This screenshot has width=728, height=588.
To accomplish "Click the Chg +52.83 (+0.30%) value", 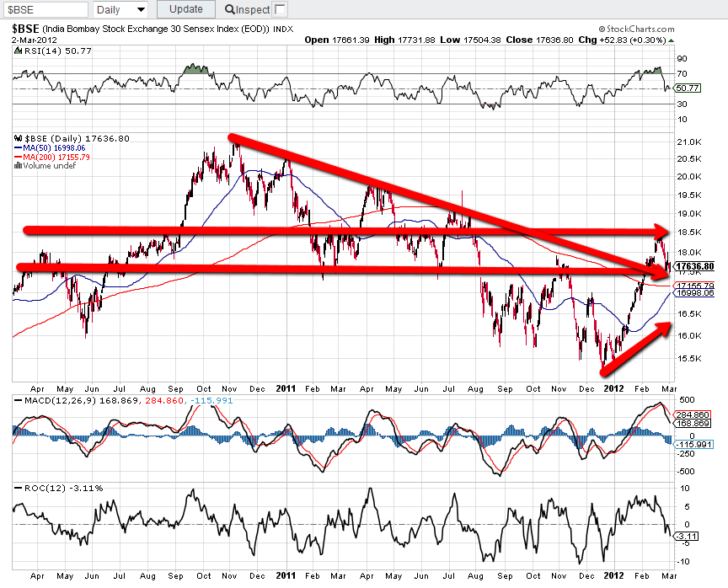I will [x=622, y=40].
